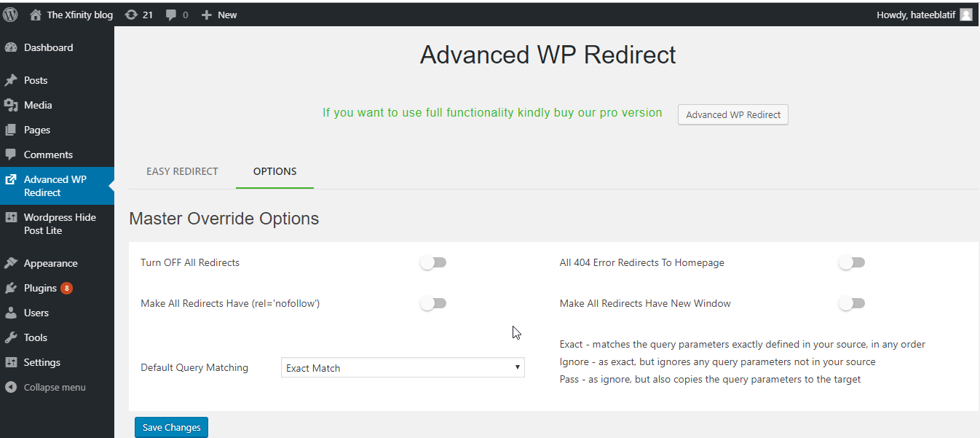
Task: Click the plus icon for New
Action: [x=207, y=15]
